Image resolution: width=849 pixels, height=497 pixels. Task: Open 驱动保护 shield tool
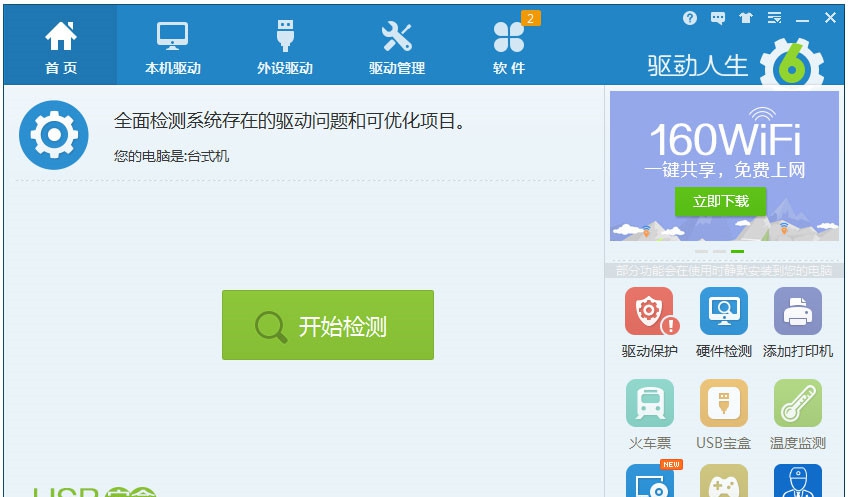pos(649,323)
